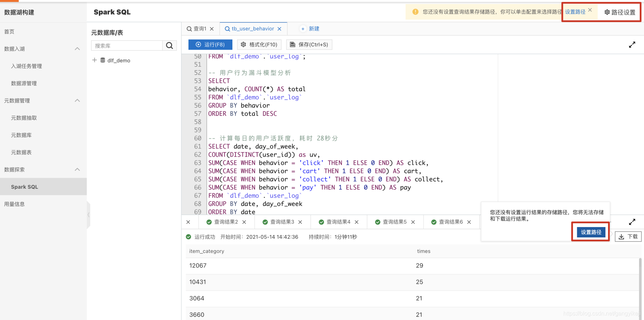Close the 查询结果3 tab
644x320 pixels.
[x=300, y=222]
